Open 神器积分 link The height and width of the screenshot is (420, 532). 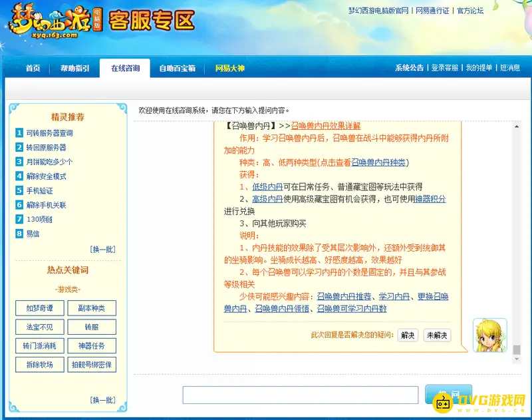(x=430, y=199)
